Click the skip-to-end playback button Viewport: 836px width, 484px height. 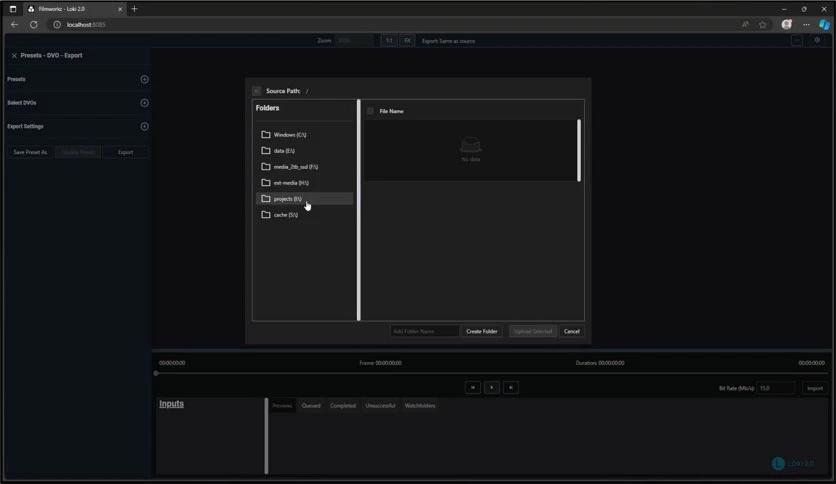511,388
